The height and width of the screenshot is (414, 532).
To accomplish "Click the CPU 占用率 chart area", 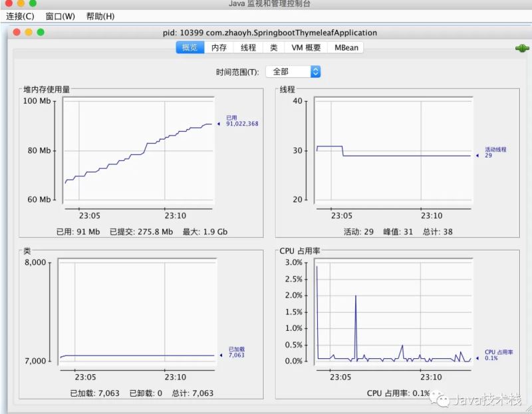I will tap(392, 314).
